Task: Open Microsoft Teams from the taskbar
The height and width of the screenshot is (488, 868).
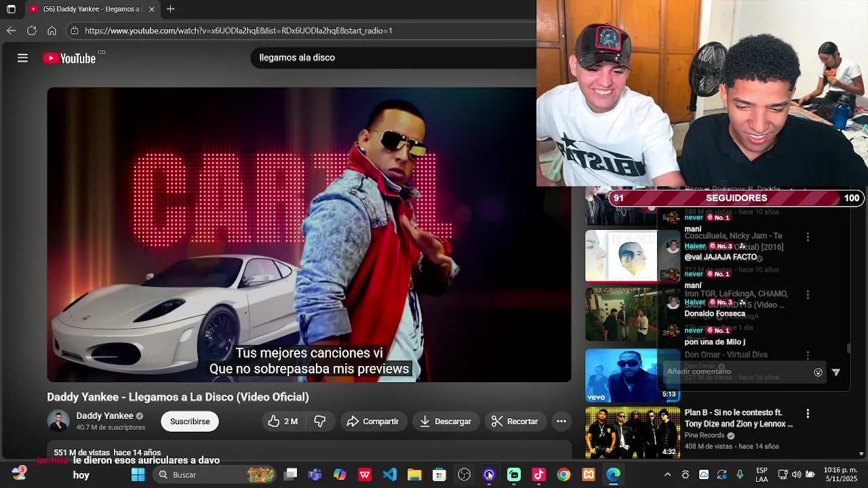Action: [315, 475]
